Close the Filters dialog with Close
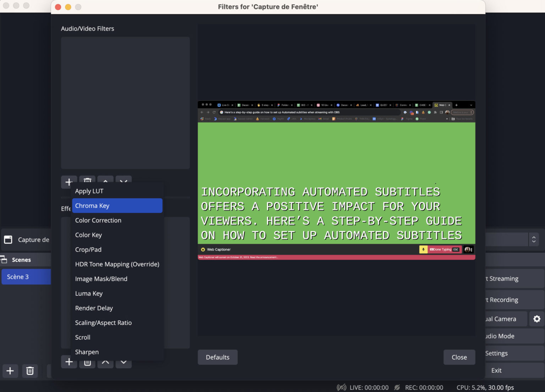 (459, 357)
